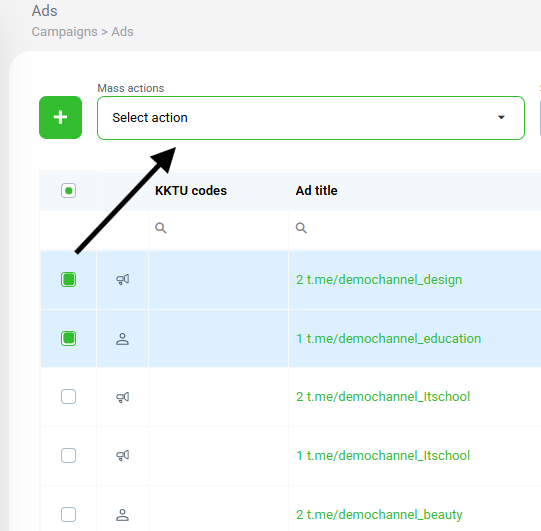Click the Ads breadcrumb item

[x=122, y=32]
